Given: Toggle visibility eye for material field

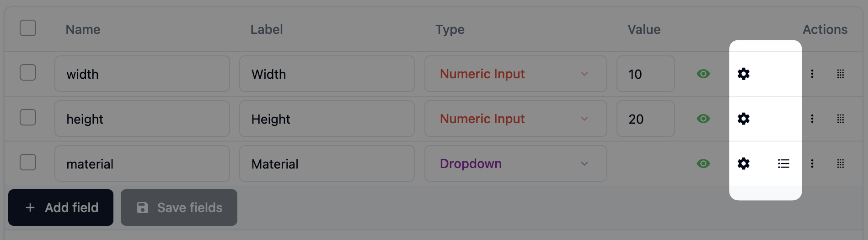Looking at the screenshot, I should (x=703, y=164).
